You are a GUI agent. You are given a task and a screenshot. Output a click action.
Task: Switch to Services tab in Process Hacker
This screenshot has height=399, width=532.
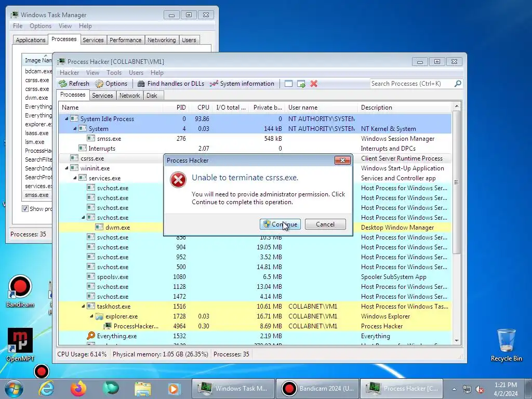coord(102,96)
